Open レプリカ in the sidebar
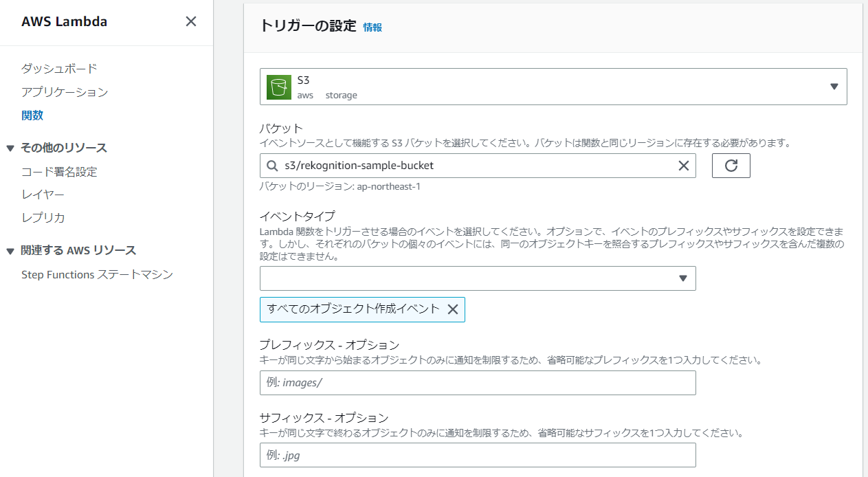 [x=43, y=218]
